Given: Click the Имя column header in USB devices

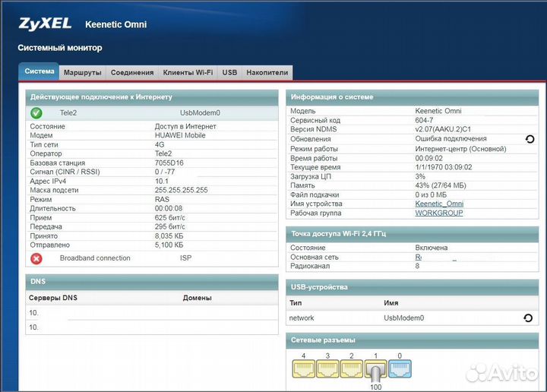Looking at the screenshot, I should click(x=391, y=303).
